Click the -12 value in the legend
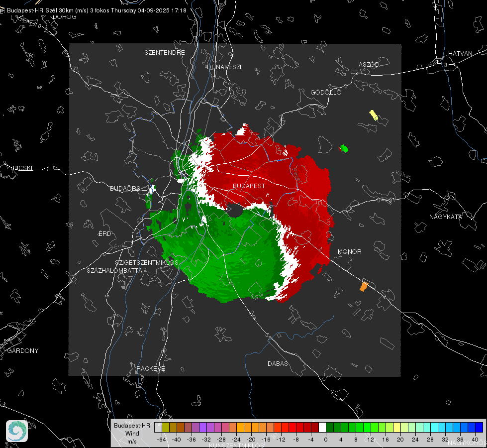Viewport: 487px width, 448px height. tap(281, 440)
